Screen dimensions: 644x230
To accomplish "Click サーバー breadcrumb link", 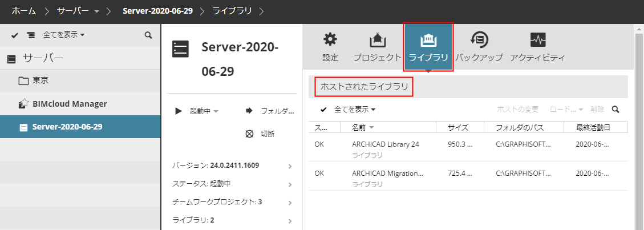I will (72, 11).
